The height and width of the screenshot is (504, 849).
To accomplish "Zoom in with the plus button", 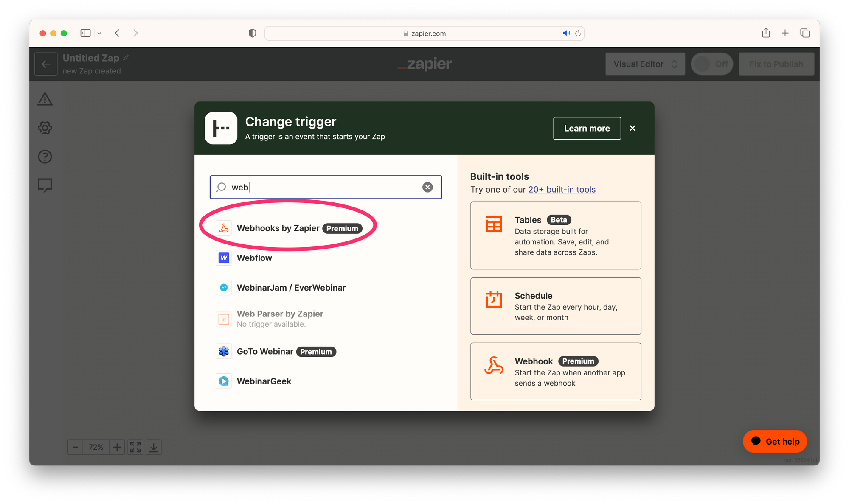I will (117, 447).
